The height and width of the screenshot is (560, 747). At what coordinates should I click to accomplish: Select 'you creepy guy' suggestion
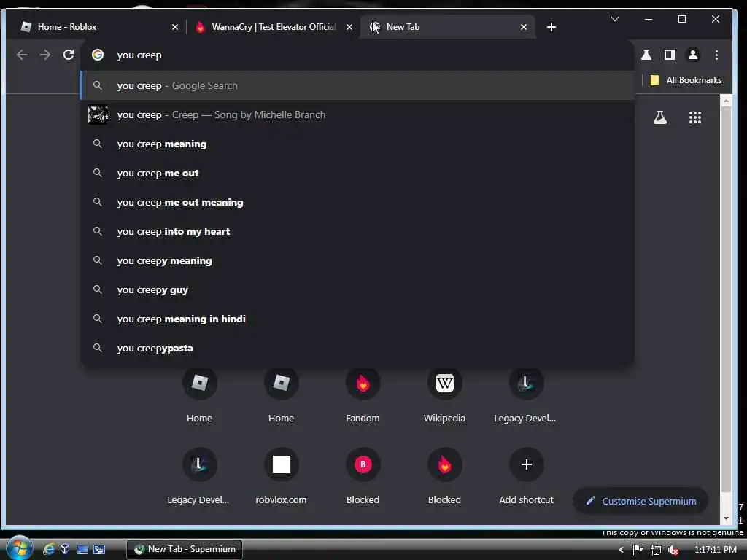(x=357, y=289)
